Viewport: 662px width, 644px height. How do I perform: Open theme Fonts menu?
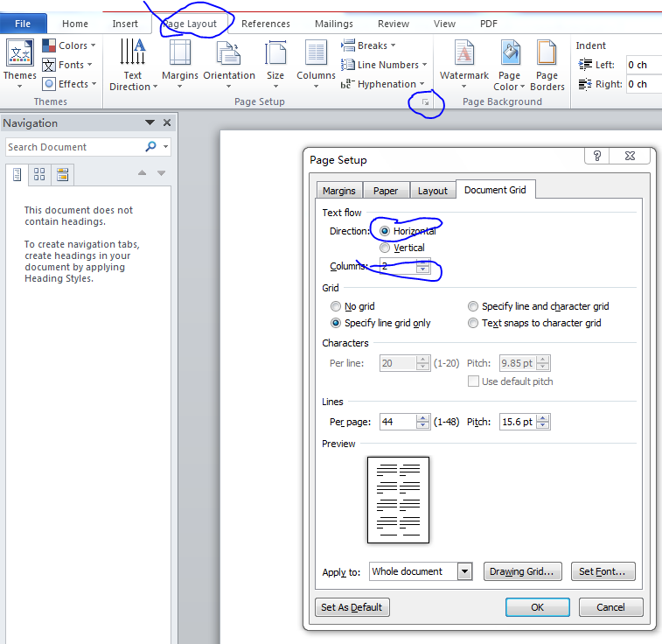pyautogui.click(x=67, y=65)
